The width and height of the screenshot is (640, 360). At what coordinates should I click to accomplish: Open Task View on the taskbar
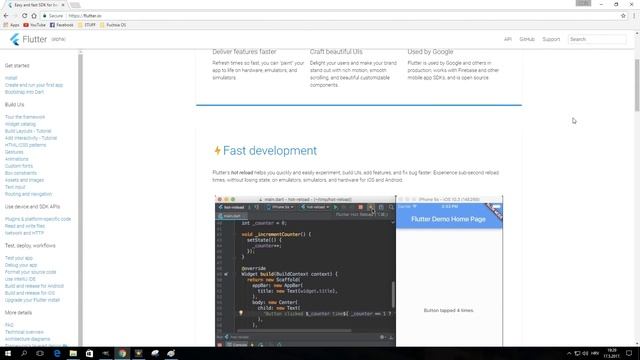(x=40, y=353)
